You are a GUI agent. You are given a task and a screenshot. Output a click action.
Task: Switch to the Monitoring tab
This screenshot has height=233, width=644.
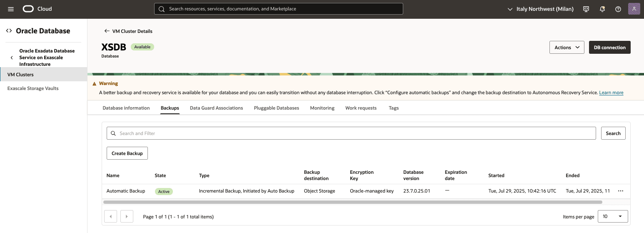[322, 108]
